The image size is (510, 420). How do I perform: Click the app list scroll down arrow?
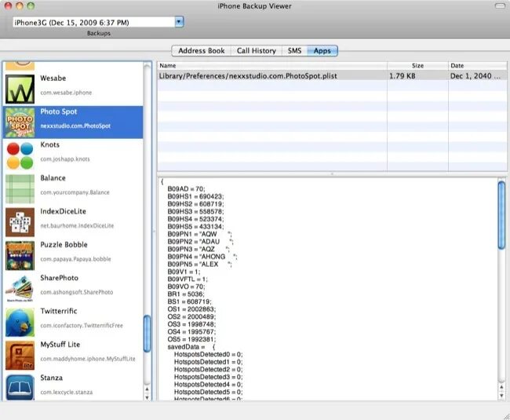pos(147,397)
